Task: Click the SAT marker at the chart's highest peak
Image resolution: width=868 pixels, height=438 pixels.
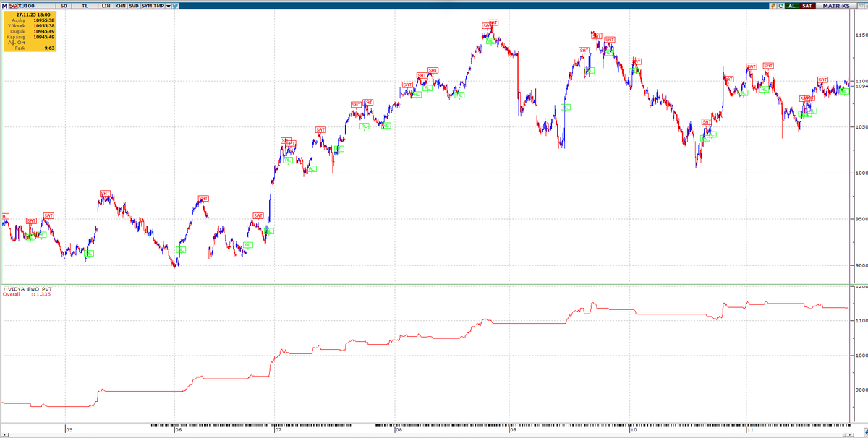Action: 493,22
